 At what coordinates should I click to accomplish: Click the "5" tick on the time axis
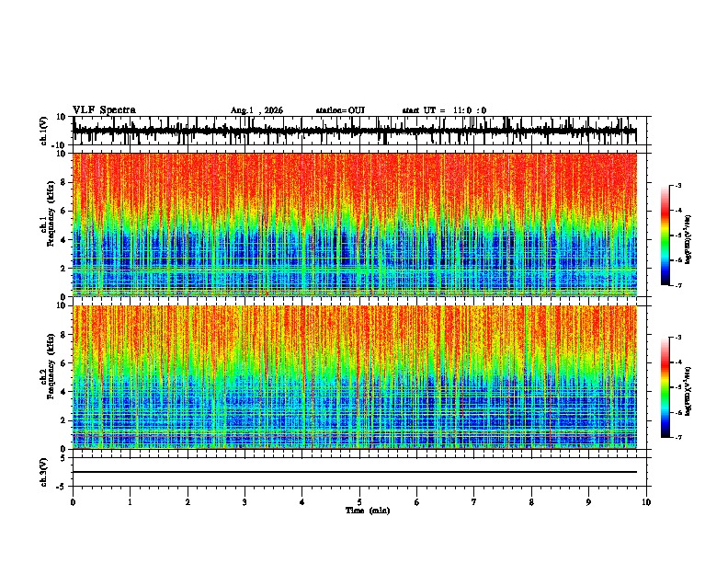359,502
